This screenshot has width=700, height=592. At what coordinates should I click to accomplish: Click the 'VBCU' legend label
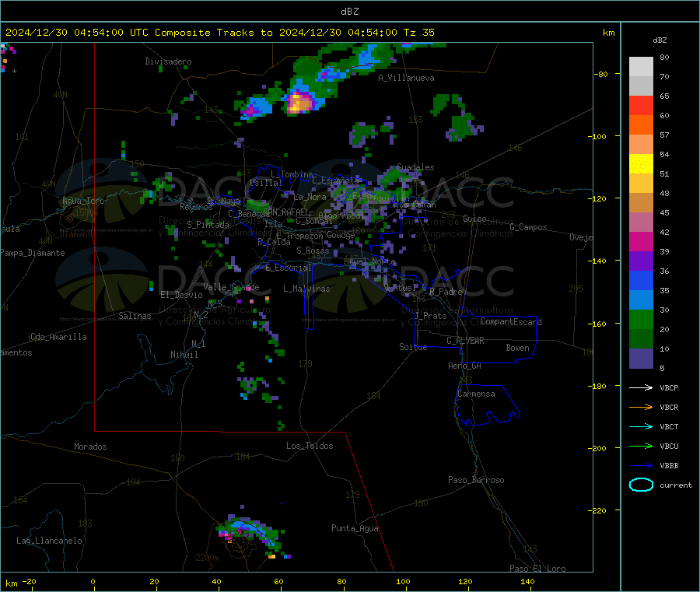coord(669,446)
